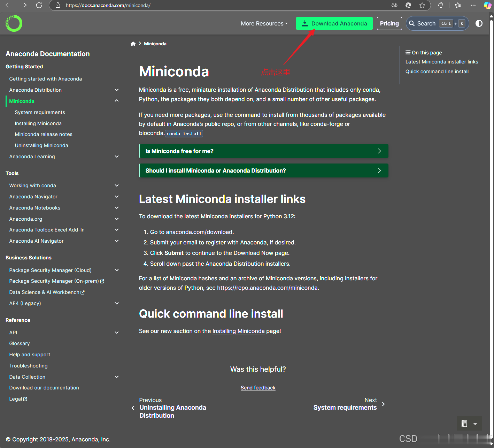Viewport: 494px width, 448px height.
Task: Click the Anaconda logo
Action: pos(14,23)
